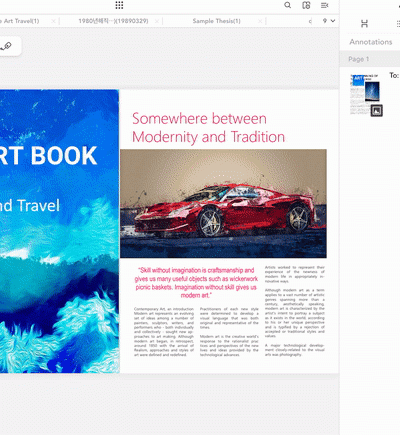This screenshot has height=435, width=400.
Task: Click the ART BOOK cover title
Action: pyautogui.click(x=49, y=156)
